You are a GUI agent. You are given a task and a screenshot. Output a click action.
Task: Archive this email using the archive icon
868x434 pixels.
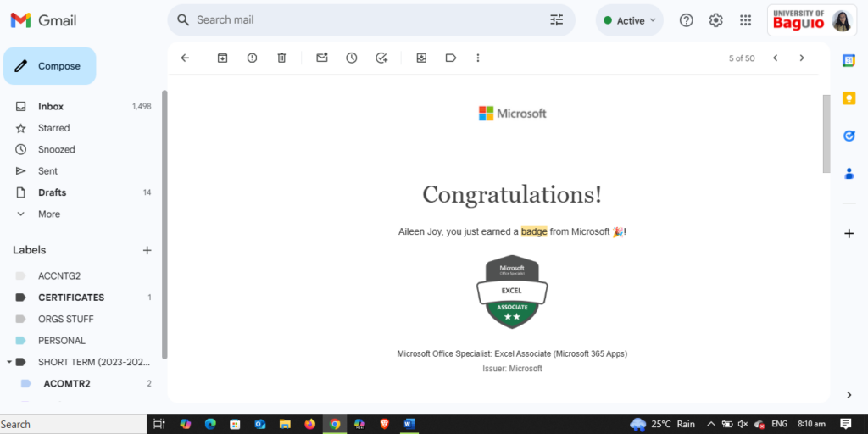(x=222, y=58)
